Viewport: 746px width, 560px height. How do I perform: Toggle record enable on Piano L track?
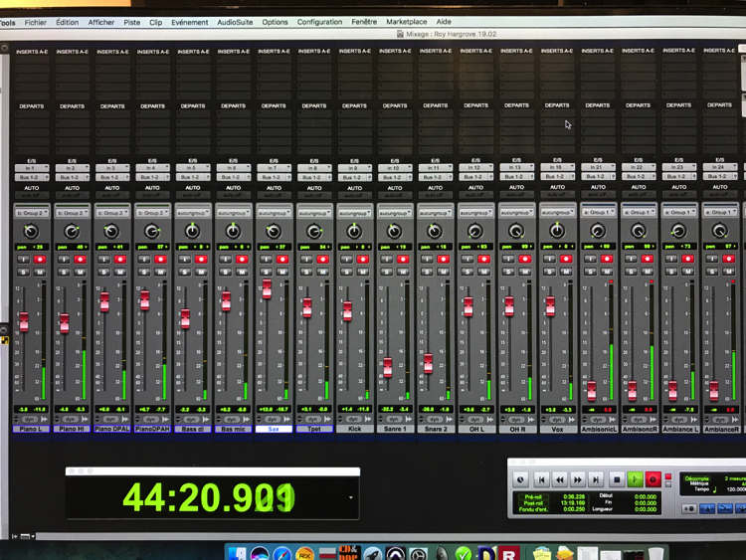[39, 260]
